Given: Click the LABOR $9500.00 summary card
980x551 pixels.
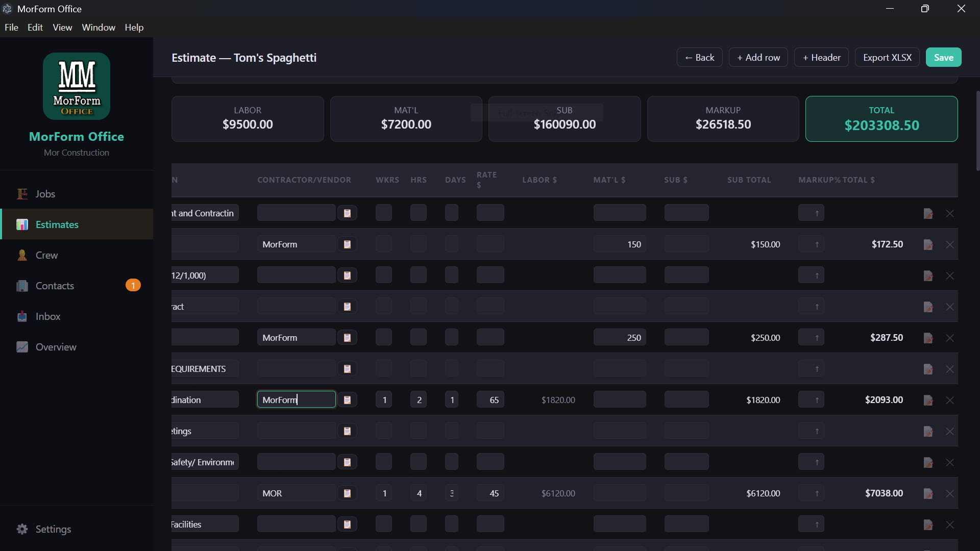Looking at the screenshot, I should pyautogui.click(x=248, y=119).
